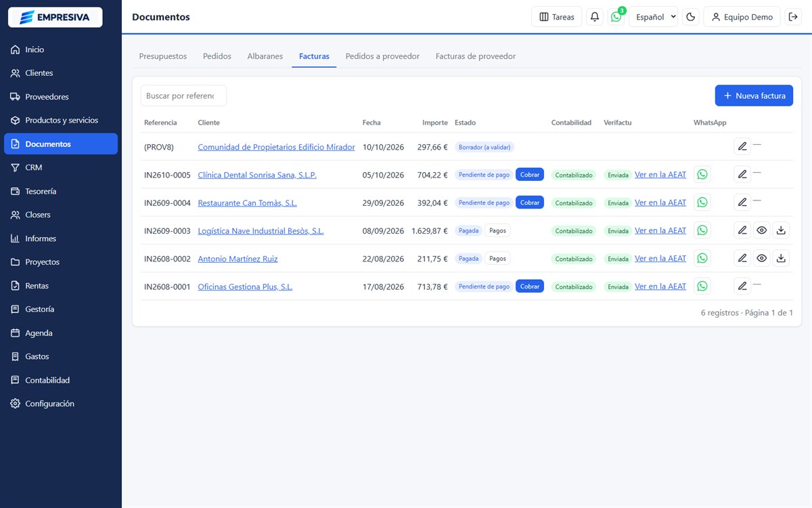812x508 pixels.
Task: Open Ver en la AEAT for IN2609-0004
Action: 660,203
